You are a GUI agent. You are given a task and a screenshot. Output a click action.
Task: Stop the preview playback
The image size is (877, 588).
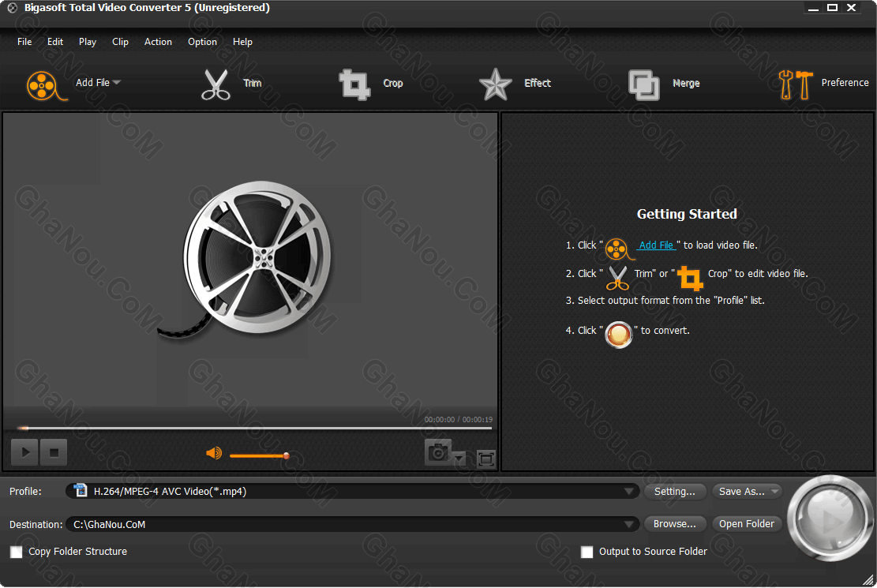54,452
